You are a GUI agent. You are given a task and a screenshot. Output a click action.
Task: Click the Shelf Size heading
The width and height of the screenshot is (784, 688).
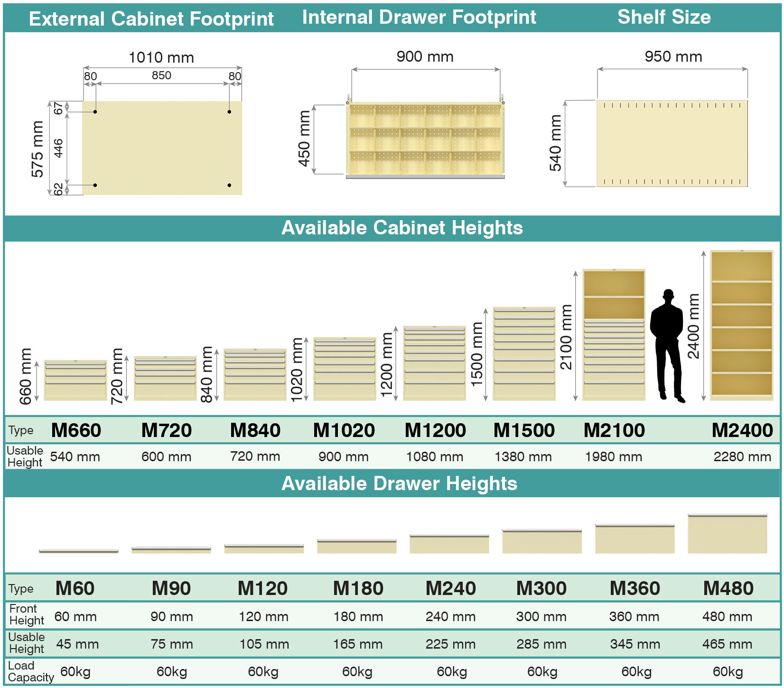coord(664,17)
